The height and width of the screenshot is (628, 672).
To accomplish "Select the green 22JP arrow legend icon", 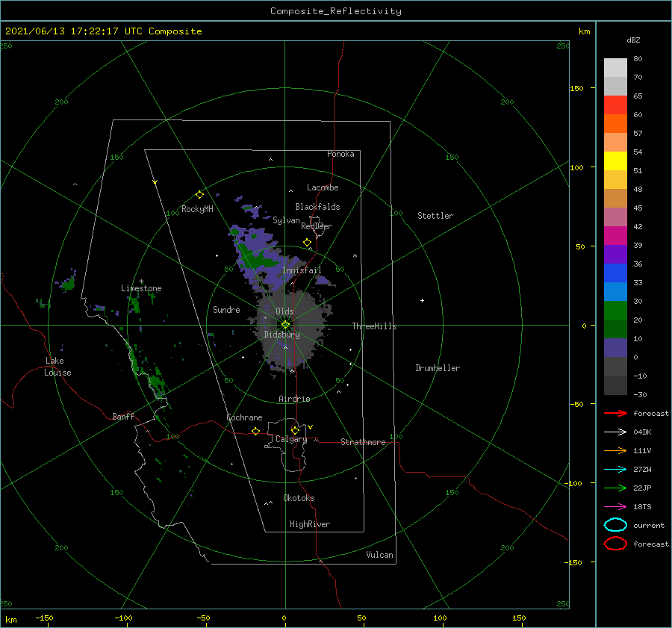I will (615, 488).
